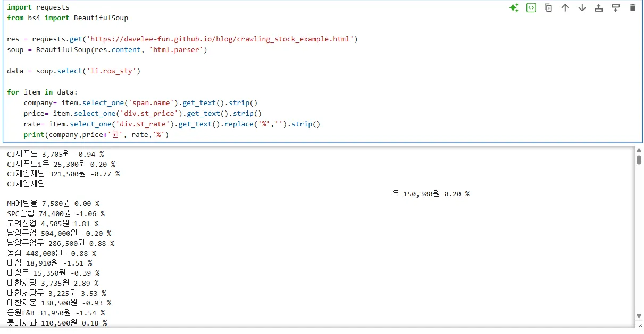The height and width of the screenshot is (334, 644).
Task: Click the output scrollbar up arrow
Action: 639,150
